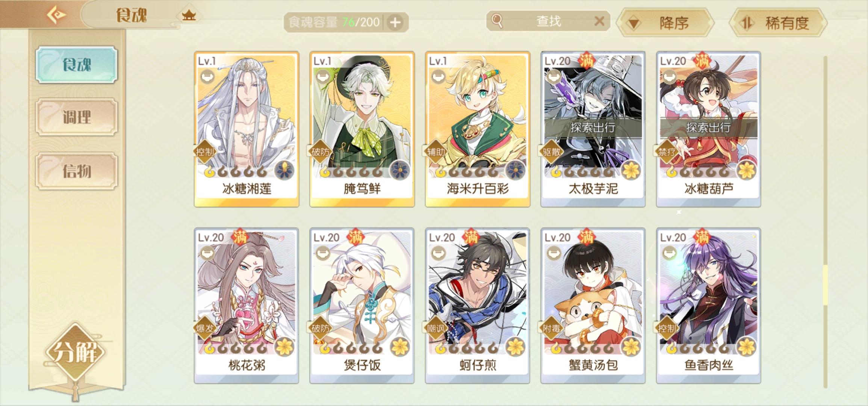
Task: Open the 桃花粥 character card
Action: [246, 306]
